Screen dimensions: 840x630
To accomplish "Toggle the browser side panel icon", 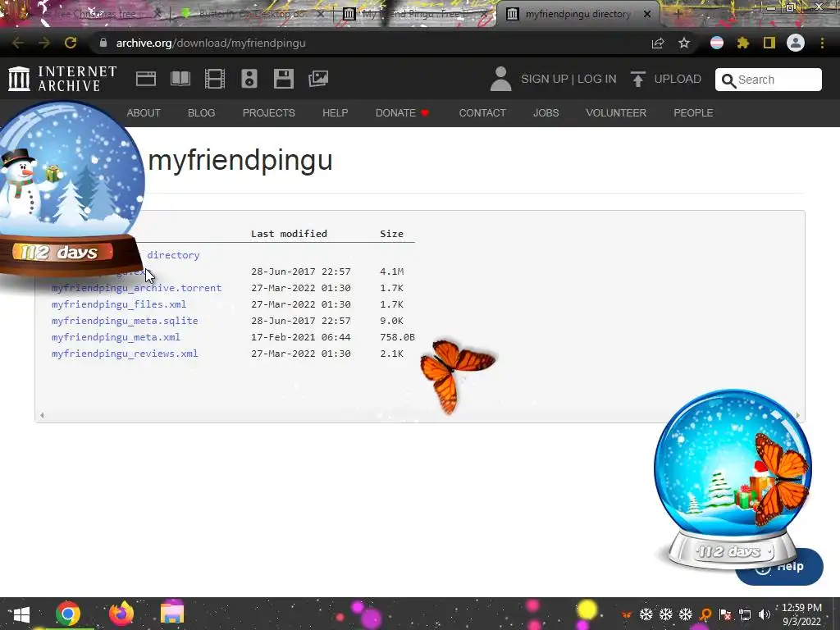I will point(769,43).
